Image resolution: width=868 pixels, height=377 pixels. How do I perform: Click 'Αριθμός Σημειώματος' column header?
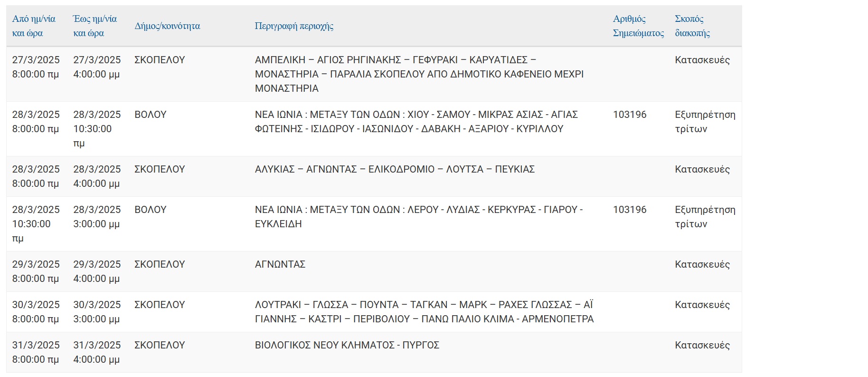[x=638, y=26]
